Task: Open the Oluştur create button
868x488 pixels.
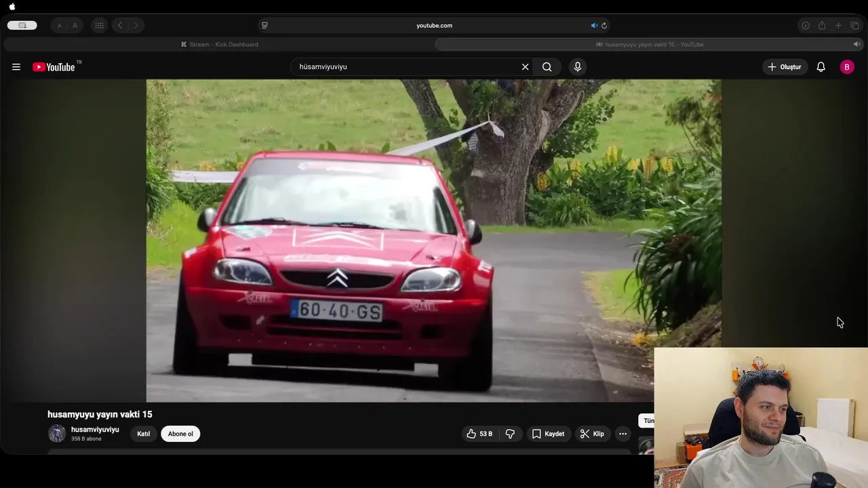Action: (785, 67)
